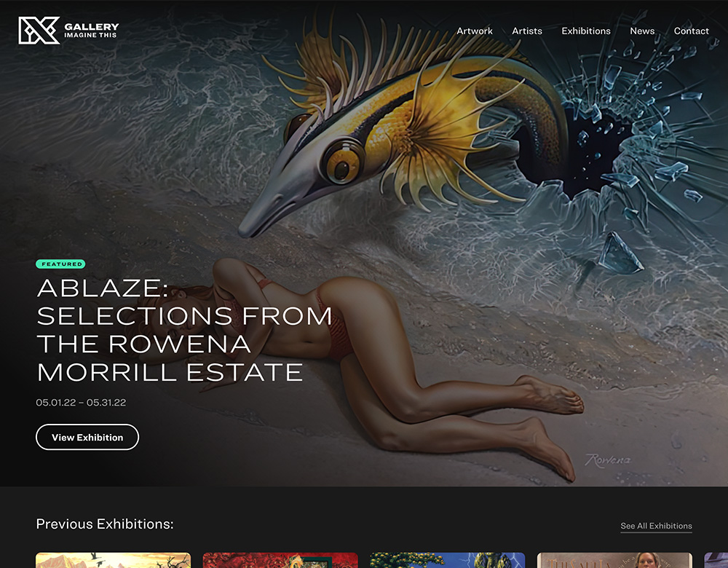The image size is (728, 568).
Task: Click the green Featured badge
Action: click(61, 264)
